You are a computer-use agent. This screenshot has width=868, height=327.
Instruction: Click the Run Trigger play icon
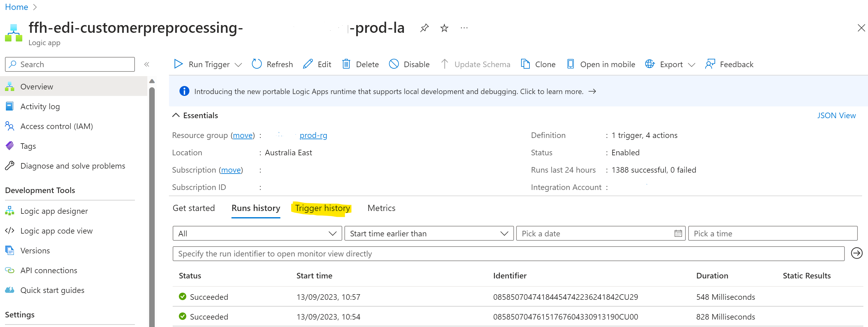(x=178, y=64)
